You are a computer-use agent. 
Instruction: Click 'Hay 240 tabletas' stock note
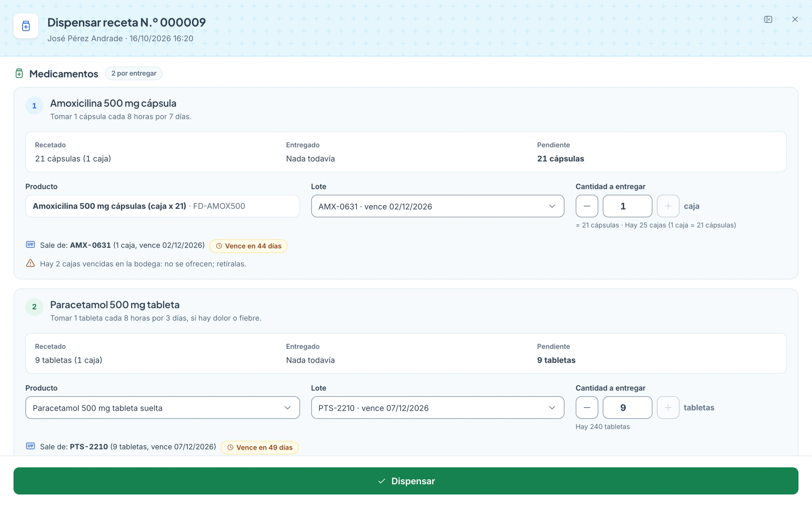(603, 427)
